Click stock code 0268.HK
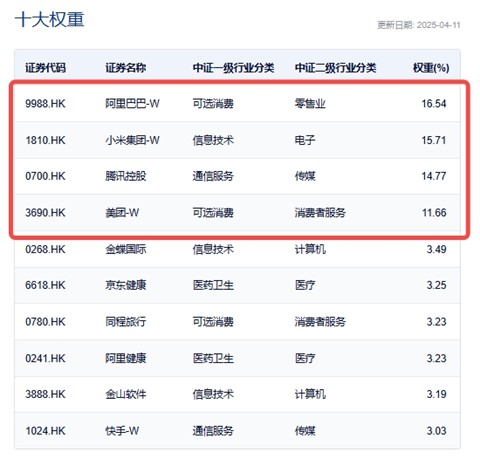Viewport: 480px width, 459px height. click(x=45, y=249)
